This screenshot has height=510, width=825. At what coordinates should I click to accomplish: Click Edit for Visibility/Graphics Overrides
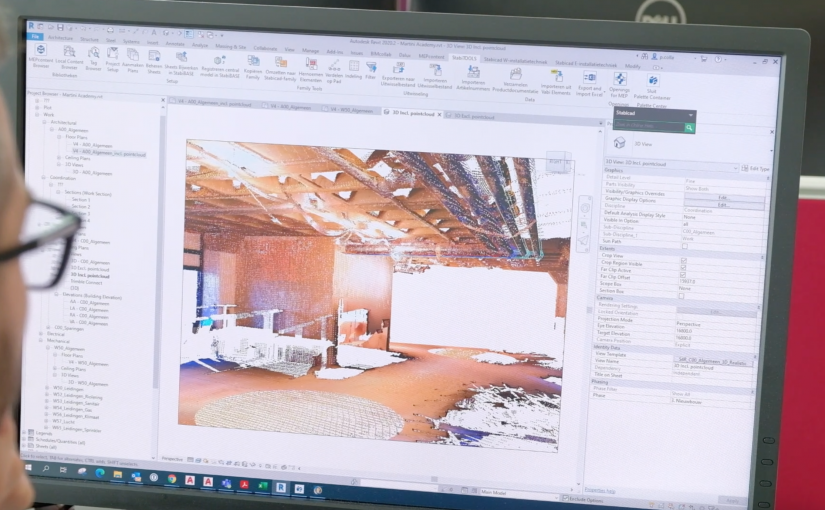pyautogui.click(x=723, y=197)
